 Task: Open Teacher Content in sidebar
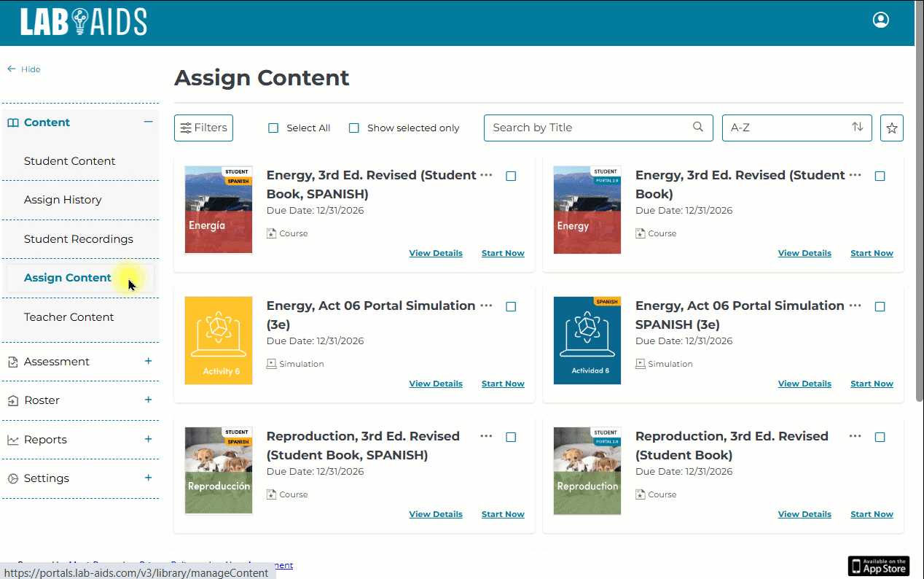69,317
